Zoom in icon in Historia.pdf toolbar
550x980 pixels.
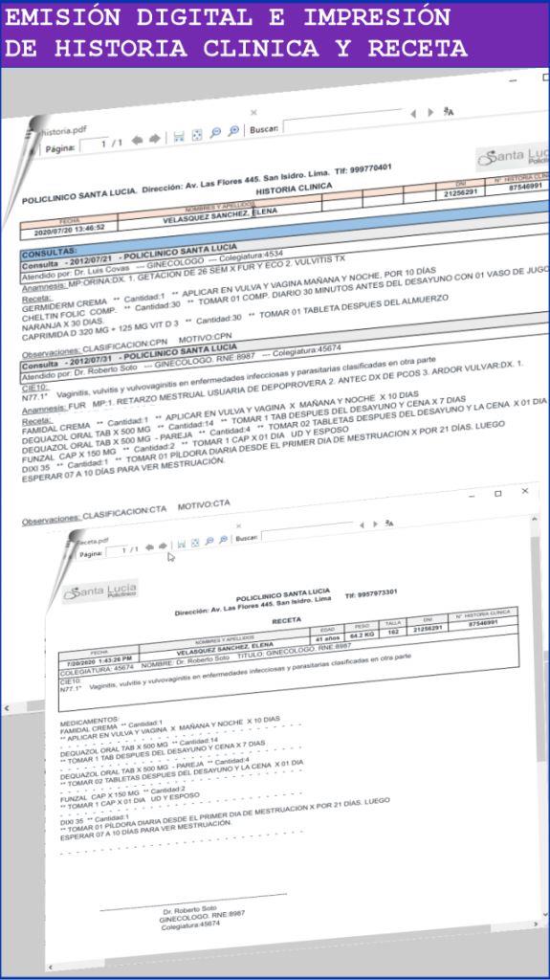233,131
